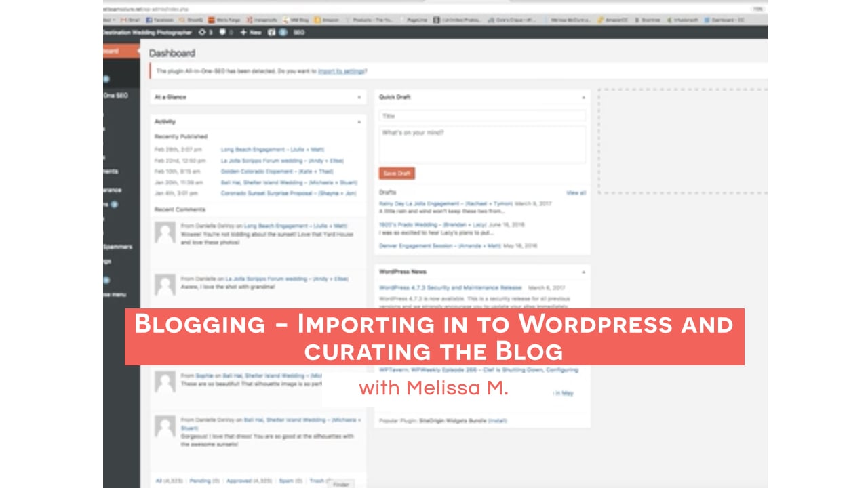The width and height of the screenshot is (868, 488).
Task: Open La Jolla Scripps Forum link in Danielle's comment
Action: click(x=287, y=279)
